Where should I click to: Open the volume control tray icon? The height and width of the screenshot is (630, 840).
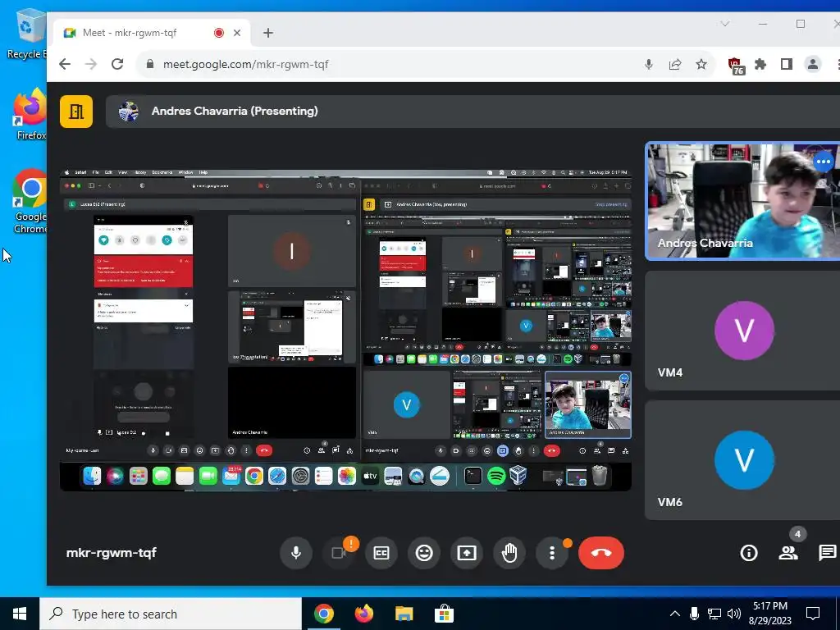(x=734, y=614)
